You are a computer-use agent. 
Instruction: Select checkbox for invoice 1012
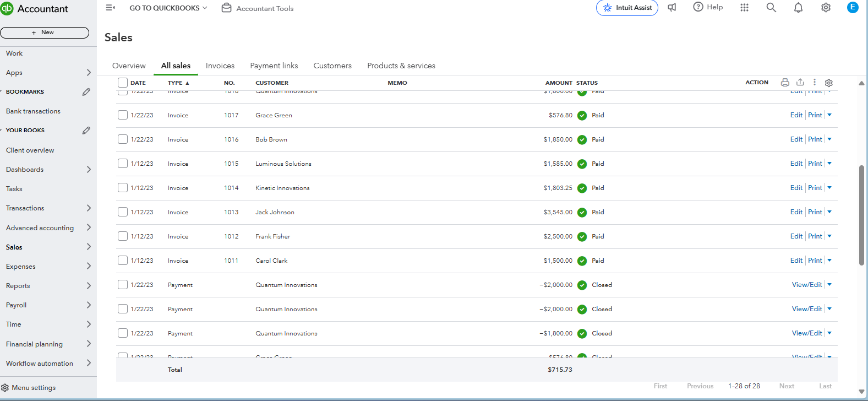[123, 236]
